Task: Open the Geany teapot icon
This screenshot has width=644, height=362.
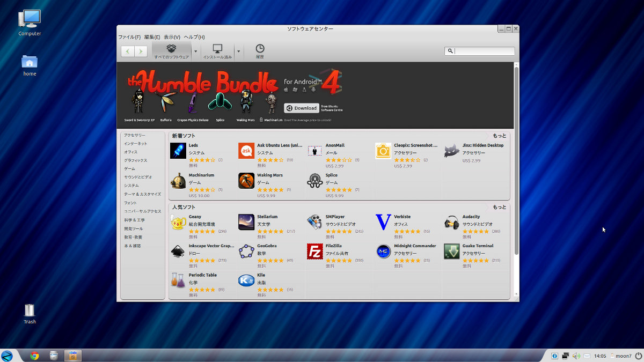Action: pyautogui.click(x=178, y=222)
